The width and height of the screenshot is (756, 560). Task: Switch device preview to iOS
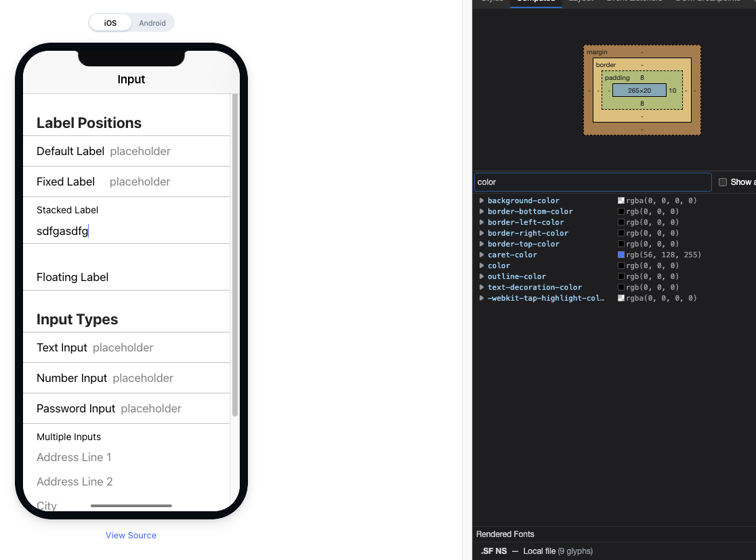click(110, 22)
